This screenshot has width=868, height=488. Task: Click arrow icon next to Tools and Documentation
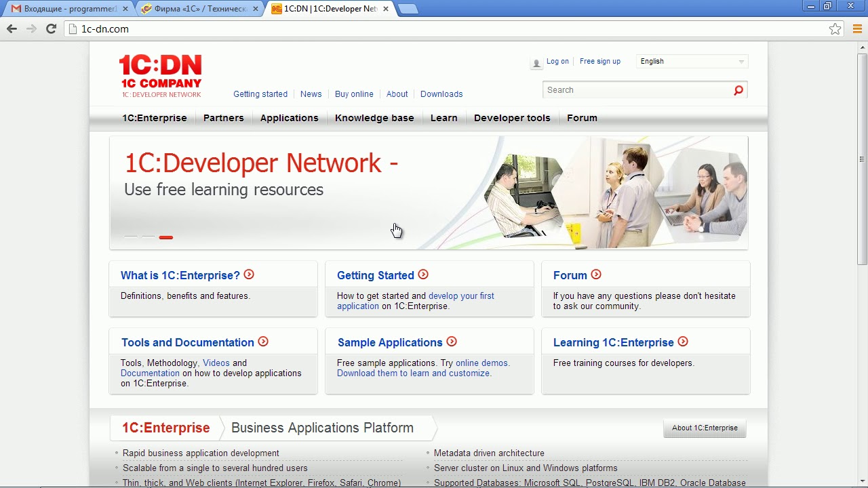(x=263, y=342)
